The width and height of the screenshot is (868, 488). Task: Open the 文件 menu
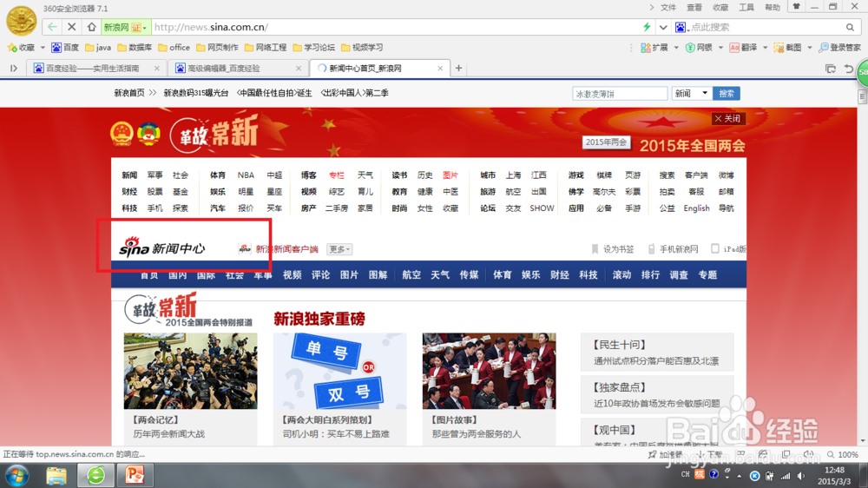coord(668,7)
